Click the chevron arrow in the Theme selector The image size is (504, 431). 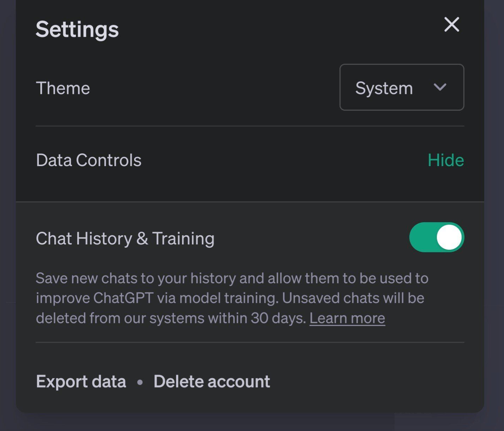point(440,87)
